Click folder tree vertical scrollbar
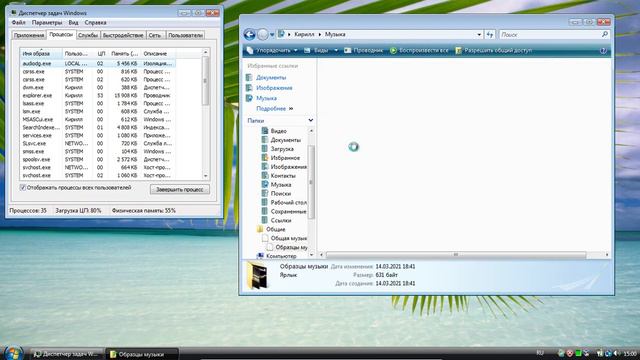Viewport: 640px width, 360px height. [311, 182]
